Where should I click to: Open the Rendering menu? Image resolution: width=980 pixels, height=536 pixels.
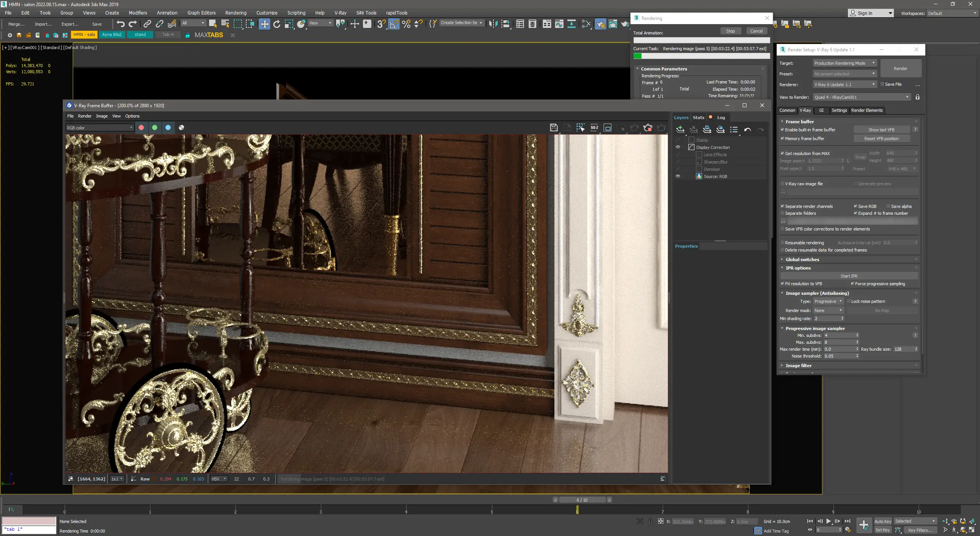coord(235,13)
